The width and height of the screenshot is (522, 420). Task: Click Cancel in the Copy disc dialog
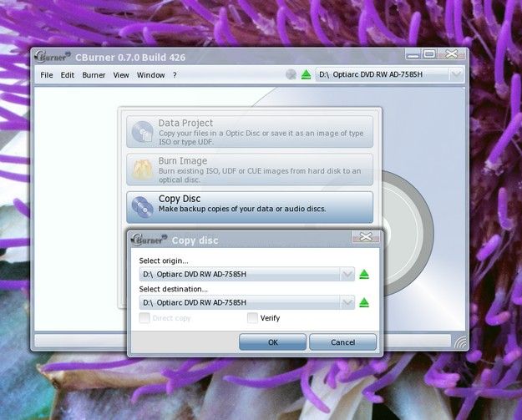pos(343,342)
